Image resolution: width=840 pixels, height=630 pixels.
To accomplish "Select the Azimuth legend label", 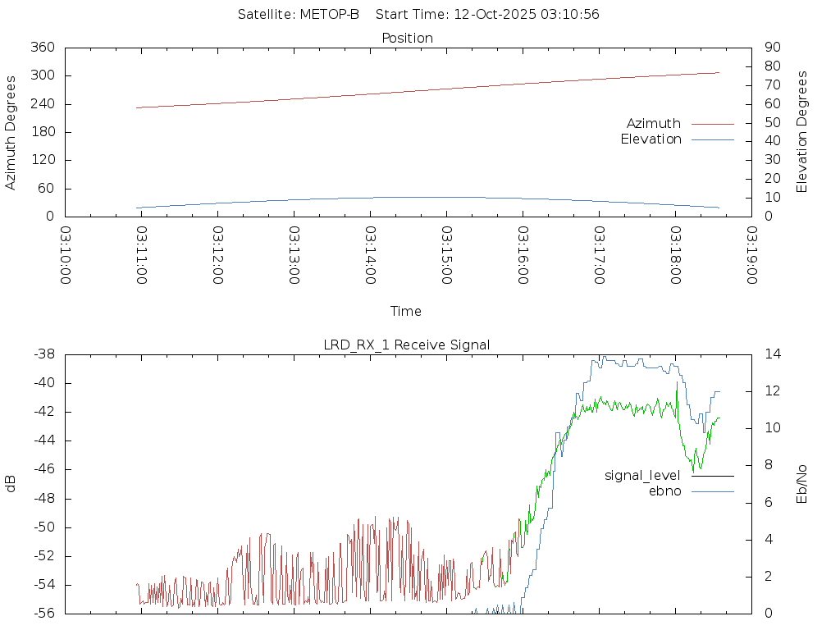I will tap(653, 124).
